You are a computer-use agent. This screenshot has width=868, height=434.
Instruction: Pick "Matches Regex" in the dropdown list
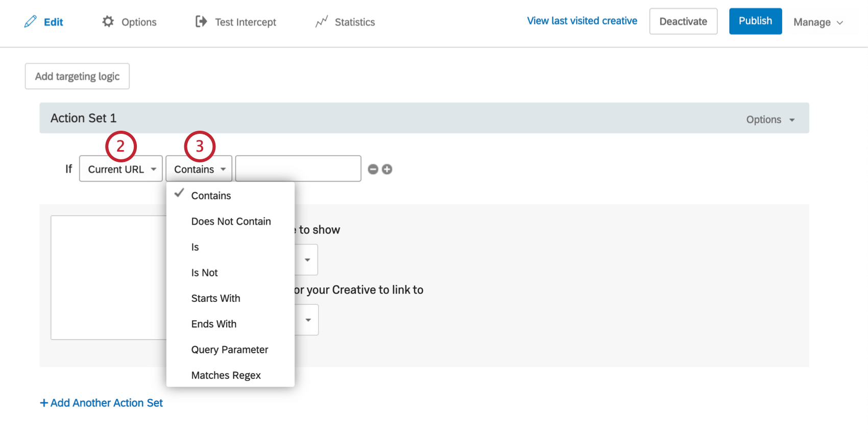[226, 375]
